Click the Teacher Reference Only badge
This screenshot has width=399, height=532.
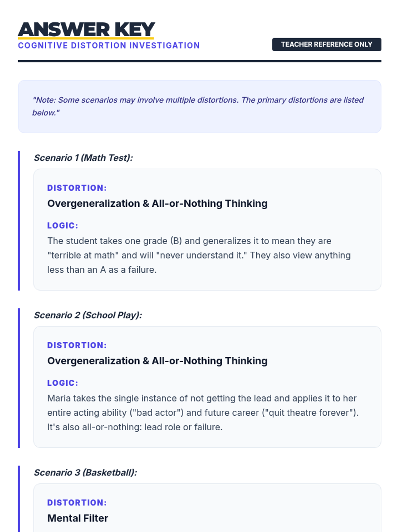point(327,45)
